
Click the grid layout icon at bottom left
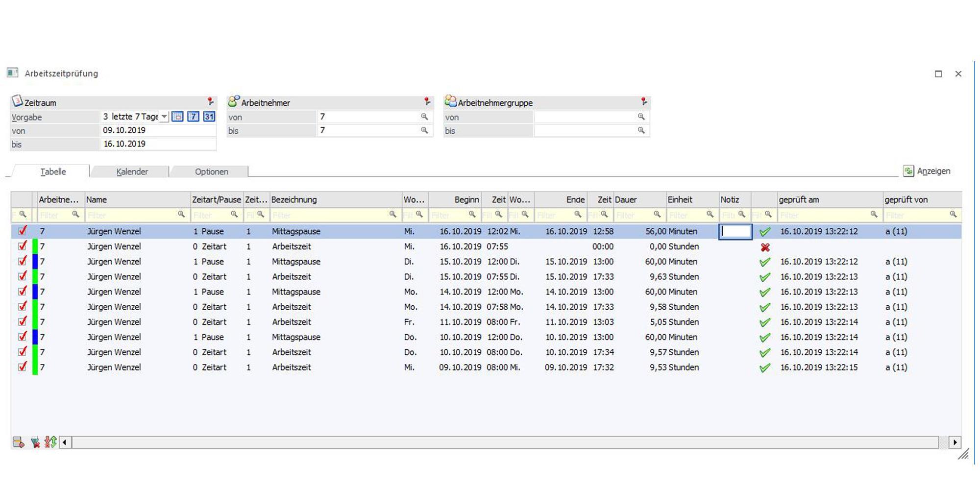tap(19, 442)
